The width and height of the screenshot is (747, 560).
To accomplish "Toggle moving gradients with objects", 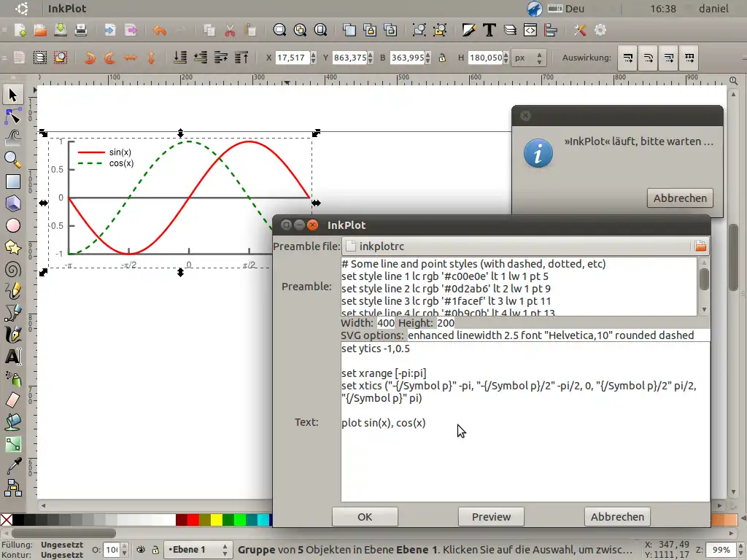I will tap(669, 58).
